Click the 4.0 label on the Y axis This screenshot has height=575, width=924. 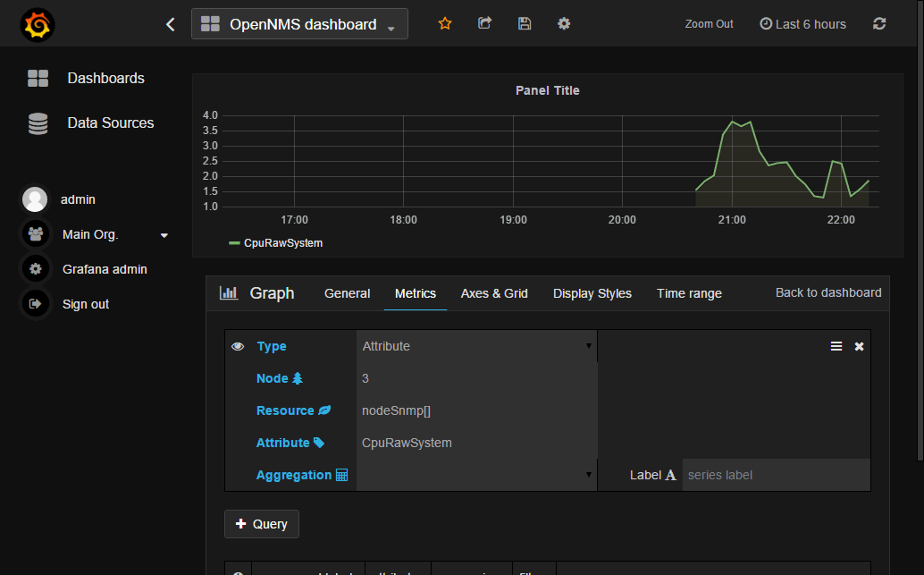(x=210, y=115)
